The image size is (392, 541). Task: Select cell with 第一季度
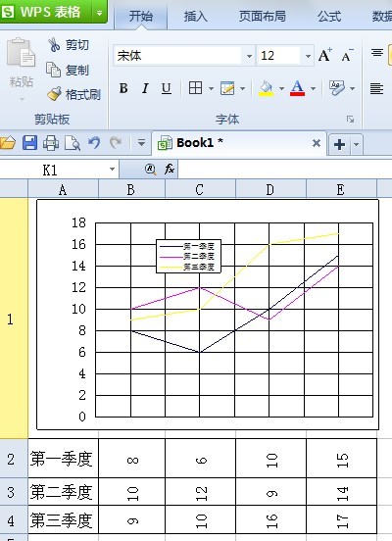pyautogui.click(x=63, y=459)
